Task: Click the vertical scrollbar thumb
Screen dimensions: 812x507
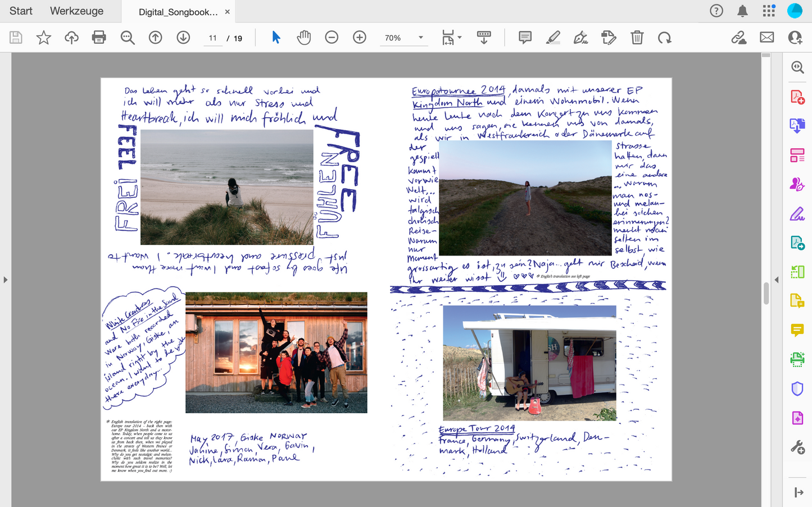Action: click(766, 293)
